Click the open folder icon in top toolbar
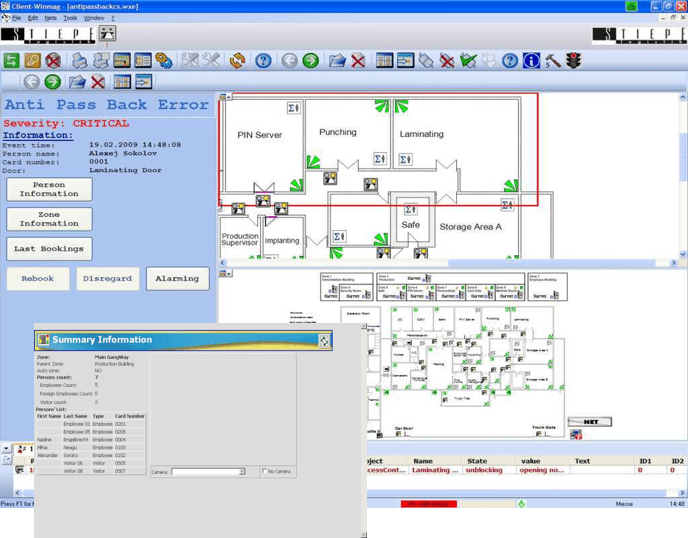 337,61
